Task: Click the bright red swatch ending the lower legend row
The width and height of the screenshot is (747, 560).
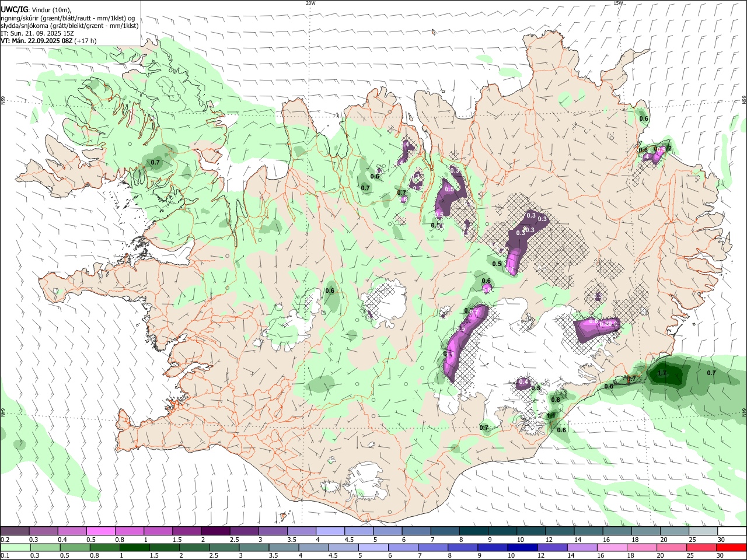Action: (731, 547)
